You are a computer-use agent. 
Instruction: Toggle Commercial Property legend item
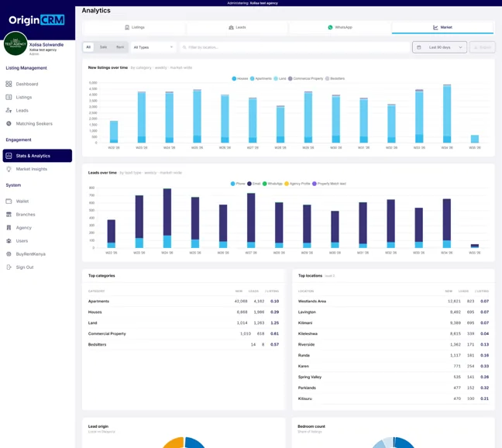(x=305, y=78)
